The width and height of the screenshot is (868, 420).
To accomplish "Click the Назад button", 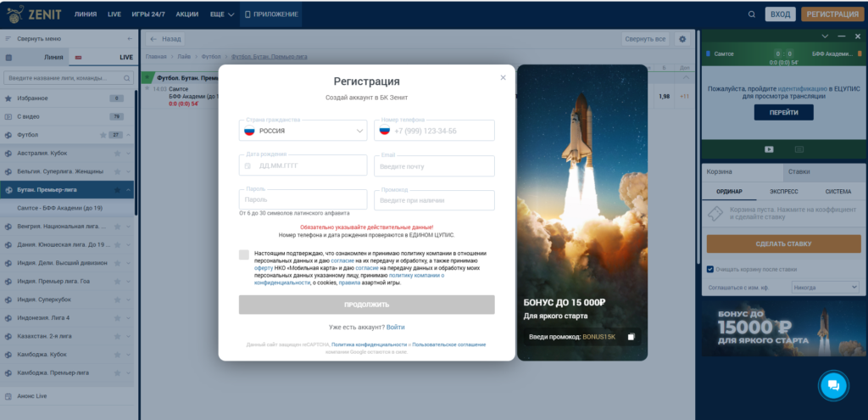I will click(165, 39).
